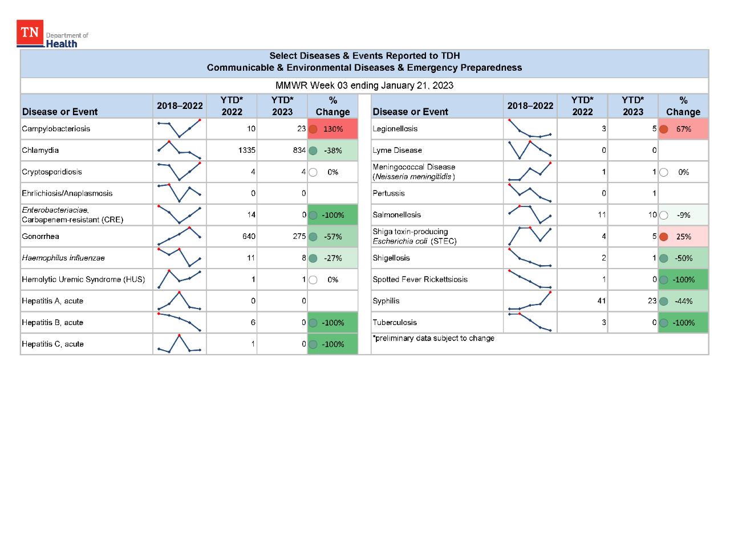Click the empty circle for Hemolytic Uremic Syndrome
This screenshot has height=560, width=730.
coord(313,280)
